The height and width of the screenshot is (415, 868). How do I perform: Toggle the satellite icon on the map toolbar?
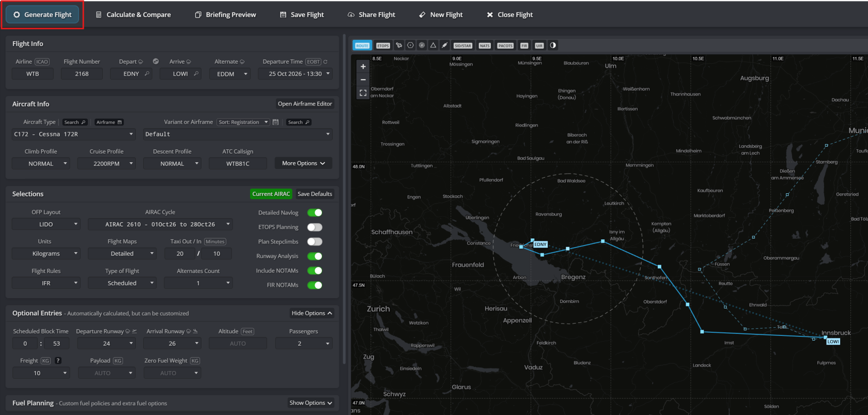[x=444, y=45]
